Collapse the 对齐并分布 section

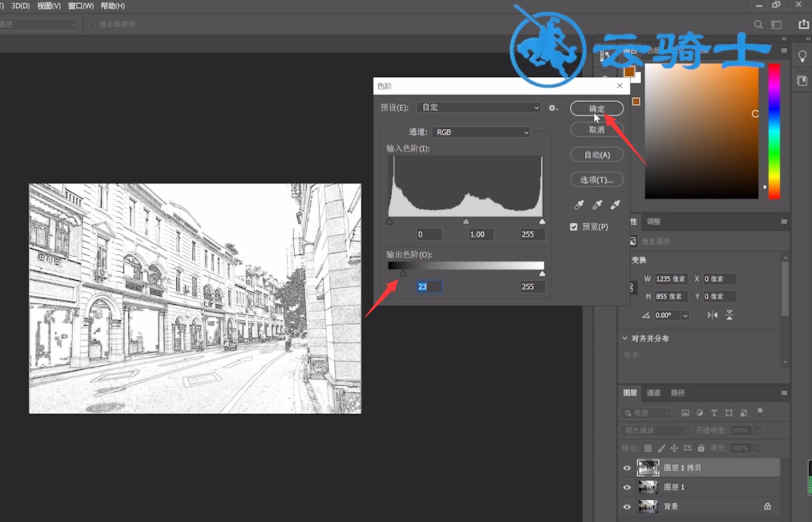click(x=624, y=339)
